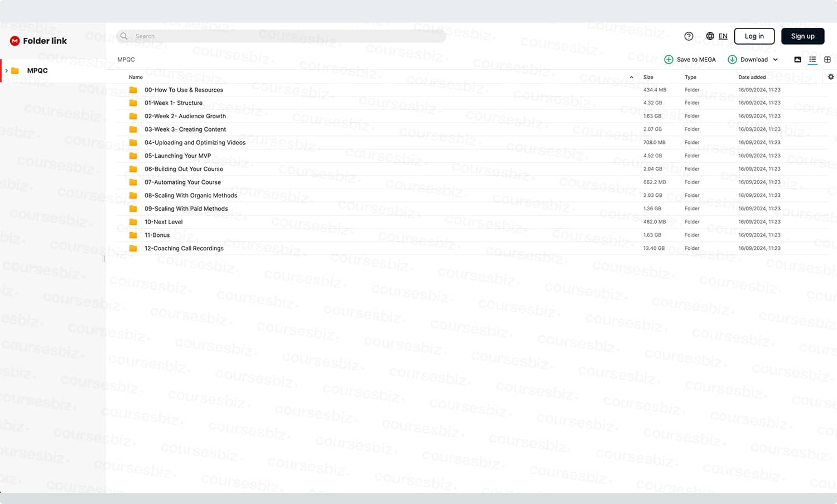
Task: Click folder icon of 04-Uploading and Optimizing Videos
Action: coord(133,143)
